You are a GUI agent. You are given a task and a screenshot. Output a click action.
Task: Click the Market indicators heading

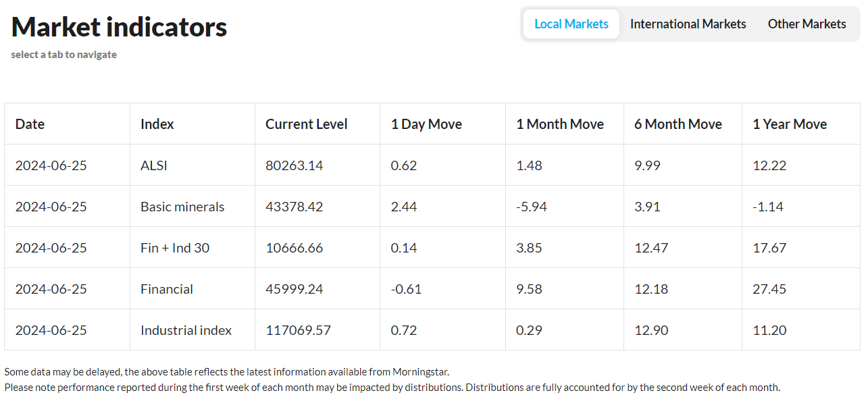point(120,27)
